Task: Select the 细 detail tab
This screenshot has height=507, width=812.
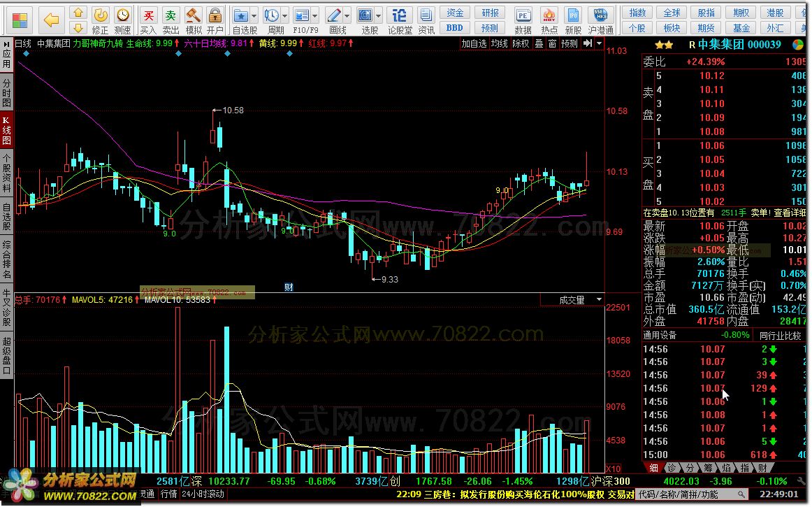Action: 653,468
